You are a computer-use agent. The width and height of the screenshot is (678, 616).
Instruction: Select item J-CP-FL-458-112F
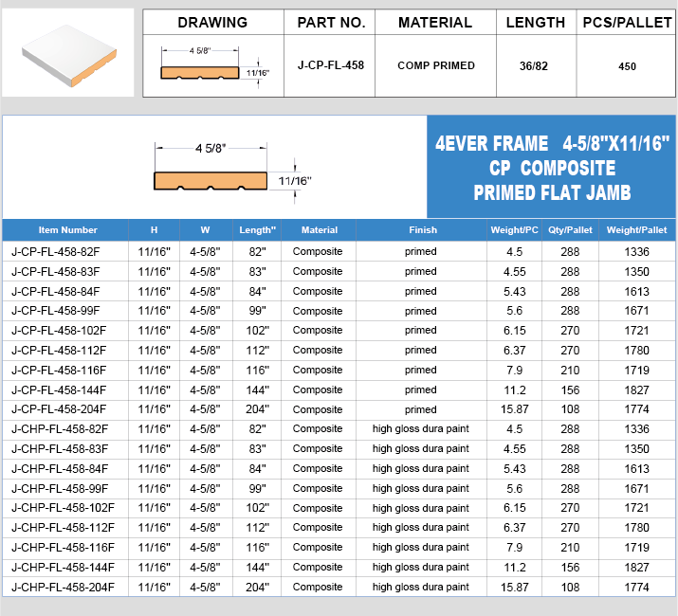pos(59,351)
